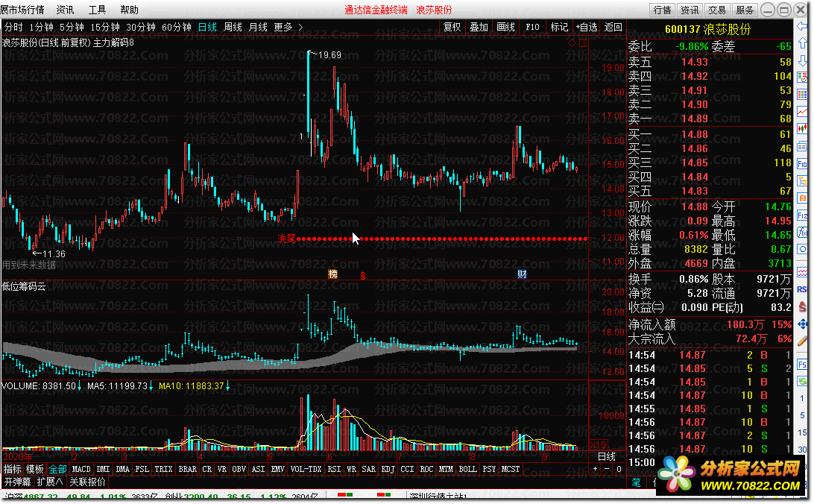814x504 pixels.
Task: Select the 全部 indicator category tab
Action: [57, 469]
